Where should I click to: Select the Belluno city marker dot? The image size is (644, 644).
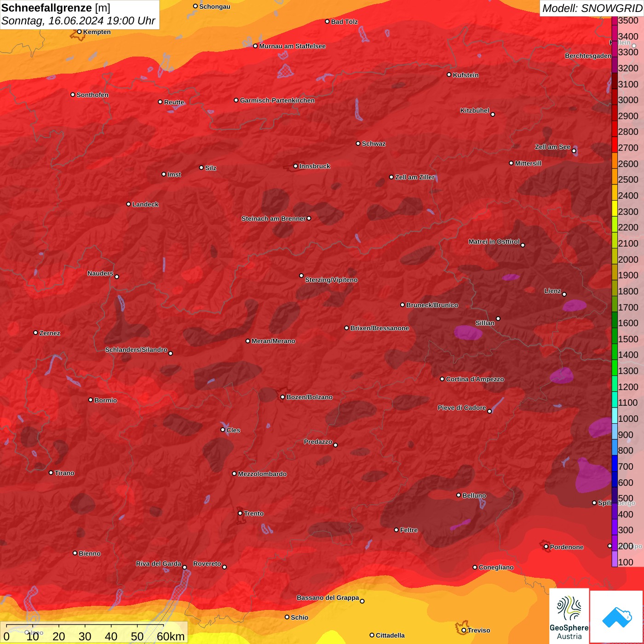[458, 495]
